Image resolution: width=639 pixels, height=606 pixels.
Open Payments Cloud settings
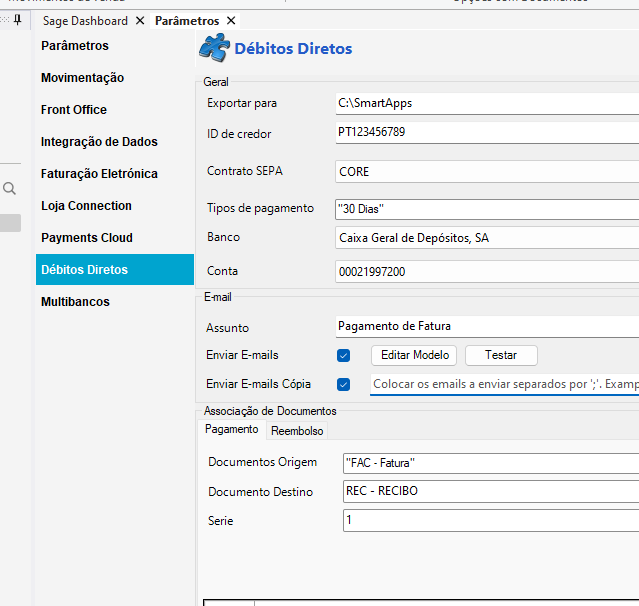point(87,238)
